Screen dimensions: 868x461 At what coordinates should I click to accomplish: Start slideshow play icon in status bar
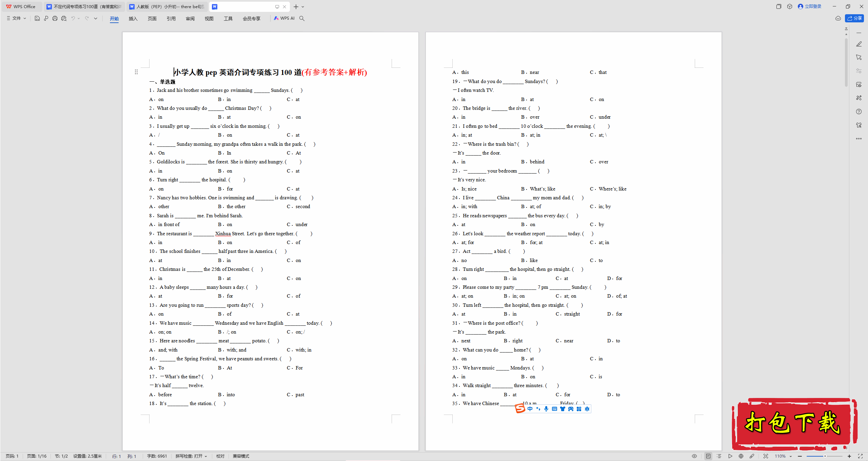click(730, 456)
